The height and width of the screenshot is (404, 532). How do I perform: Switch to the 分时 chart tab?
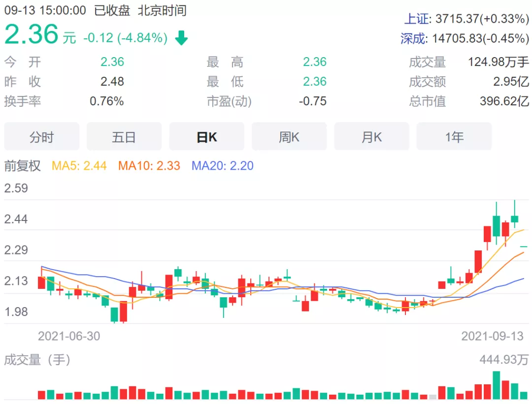coord(41,137)
